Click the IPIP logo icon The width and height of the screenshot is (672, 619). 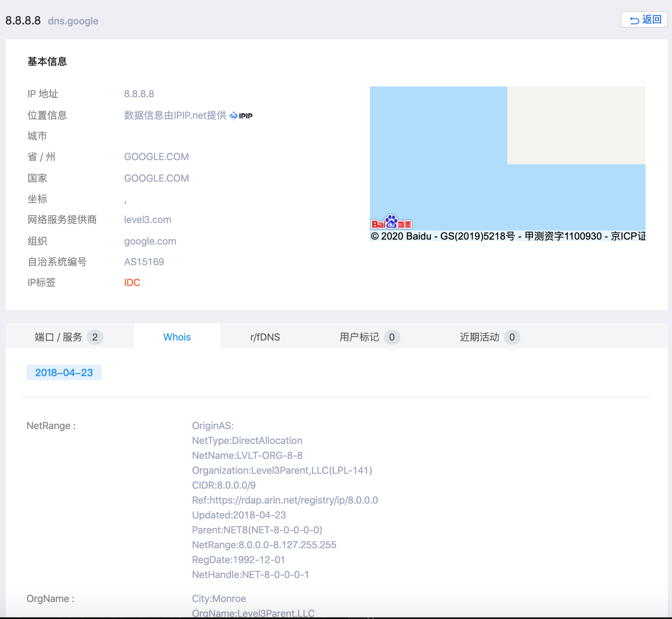[241, 115]
